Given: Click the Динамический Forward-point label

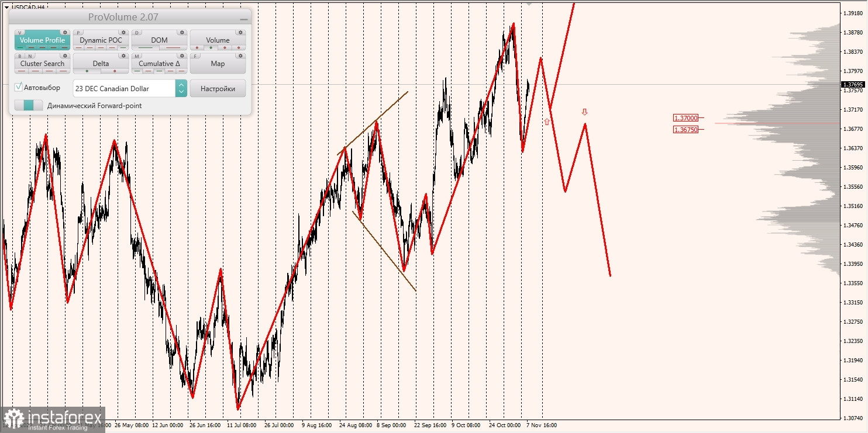Looking at the screenshot, I should point(94,106).
